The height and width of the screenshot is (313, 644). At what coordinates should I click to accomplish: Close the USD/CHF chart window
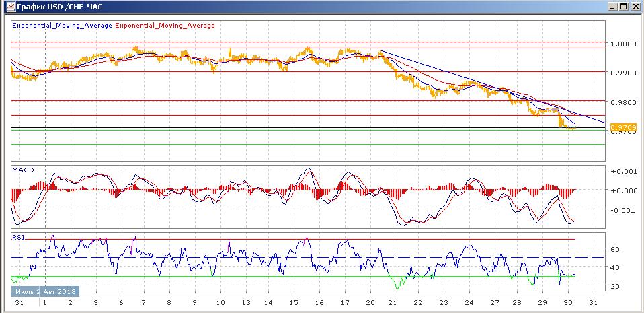click(635, 6)
